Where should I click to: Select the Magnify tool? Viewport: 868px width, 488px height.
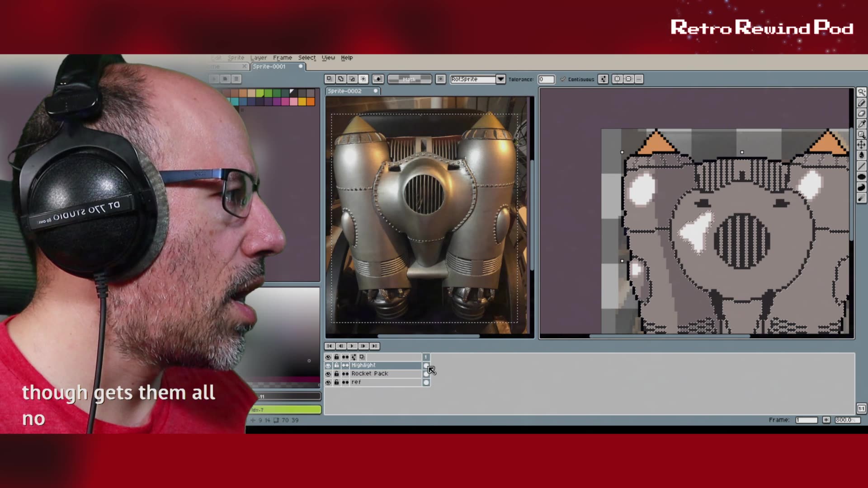coord(861,133)
